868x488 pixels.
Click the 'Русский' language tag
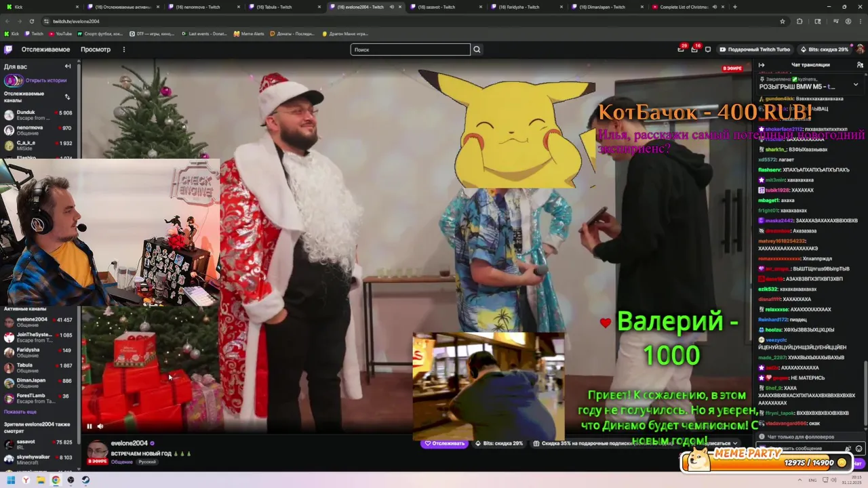coord(147,462)
